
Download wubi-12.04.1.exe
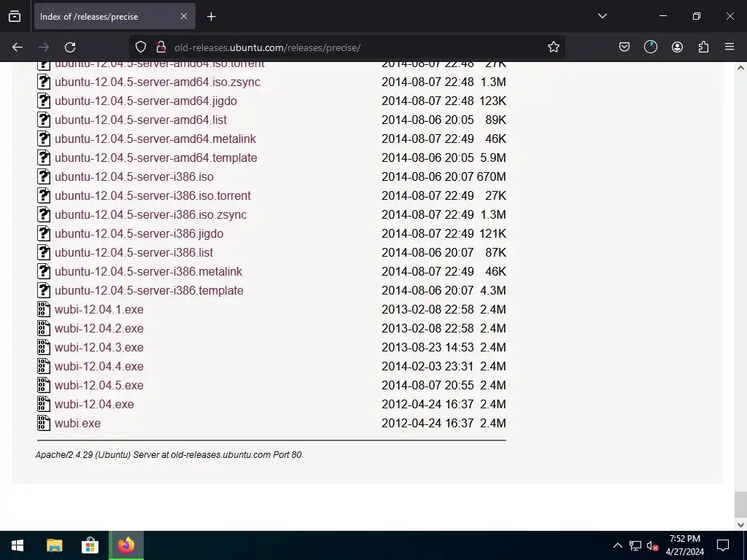click(x=98, y=309)
